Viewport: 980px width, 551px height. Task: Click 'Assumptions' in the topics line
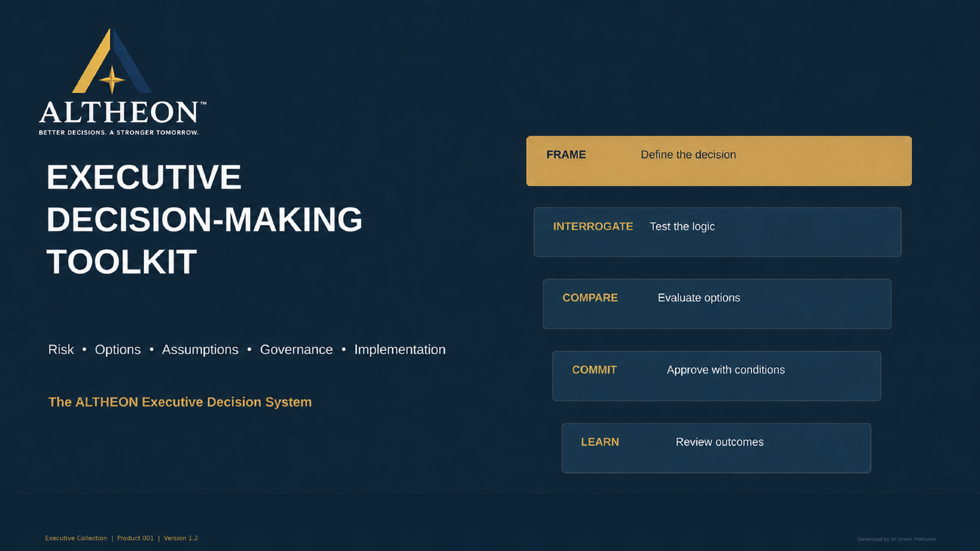[x=200, y=350]
